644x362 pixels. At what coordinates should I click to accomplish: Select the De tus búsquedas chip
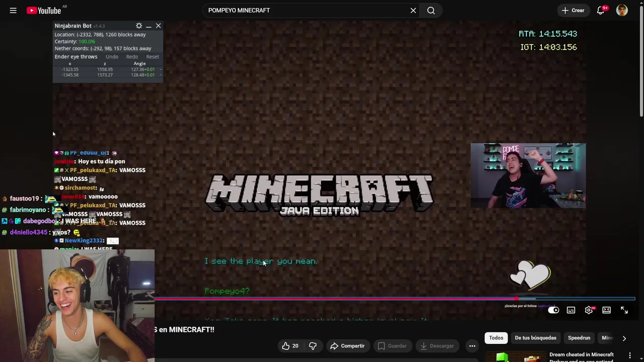(x=535, y=338)
